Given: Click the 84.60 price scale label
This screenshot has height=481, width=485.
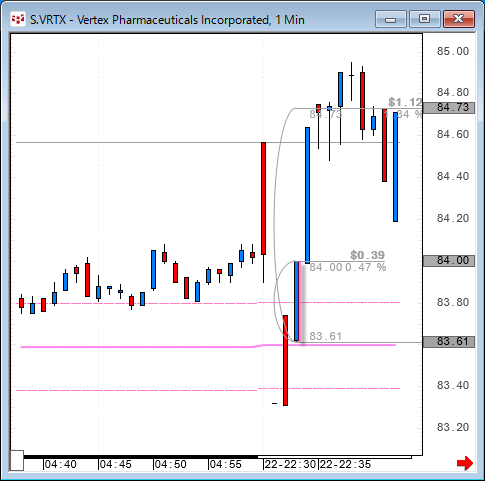Looking at the screenshot, I should click(x=453, y=134).
